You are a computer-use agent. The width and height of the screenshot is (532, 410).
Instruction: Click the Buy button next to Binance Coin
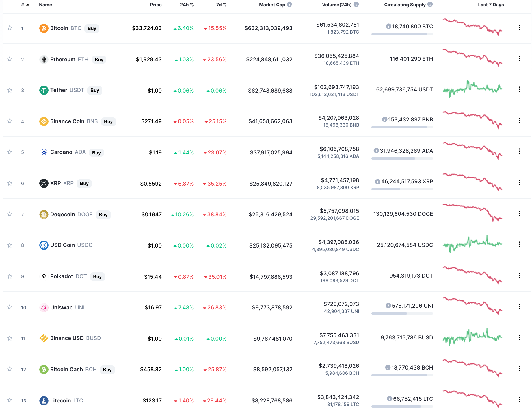pyautogui.click(x=108, y=122)
